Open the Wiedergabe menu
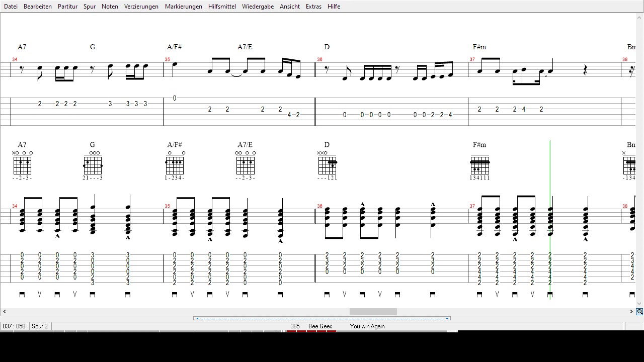This screenshot has width=644, height=362. (258, 7)
